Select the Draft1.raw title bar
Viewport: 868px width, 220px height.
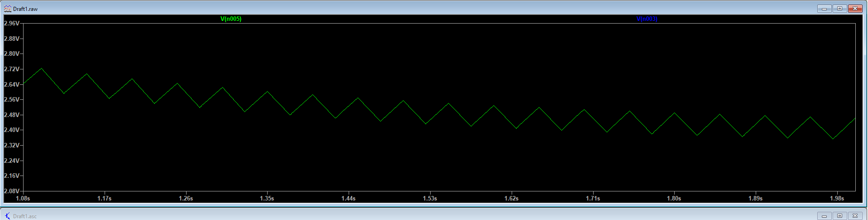408,9
